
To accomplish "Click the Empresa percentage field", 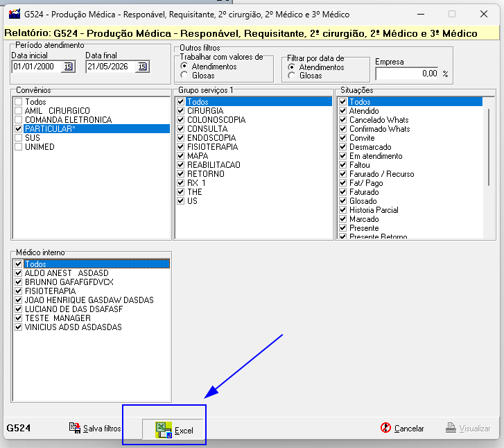I will point(407,74).
